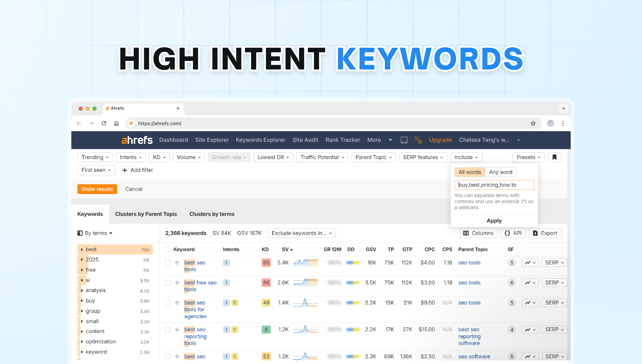Open Exclude keywords in dropdown

click(x=301, y=233)
